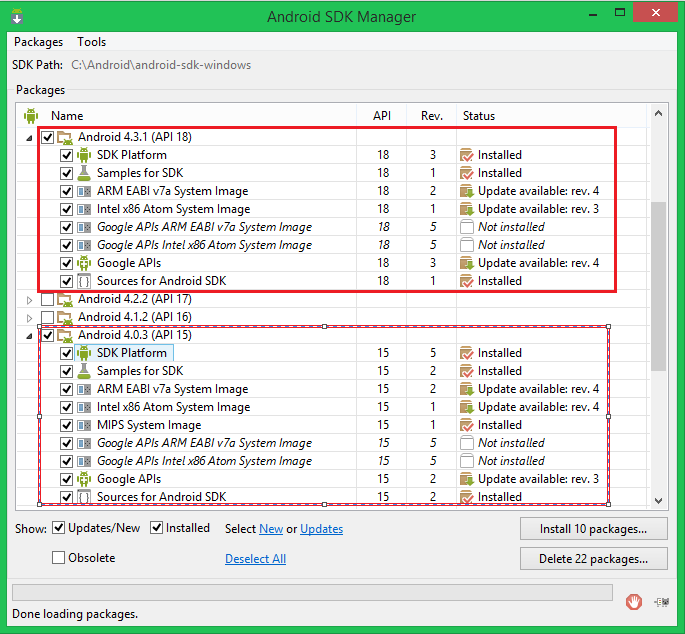Click the folder icon next to Android 4.0.3 (API 15)
Screen dimensions: 685x634
[65, 336]
